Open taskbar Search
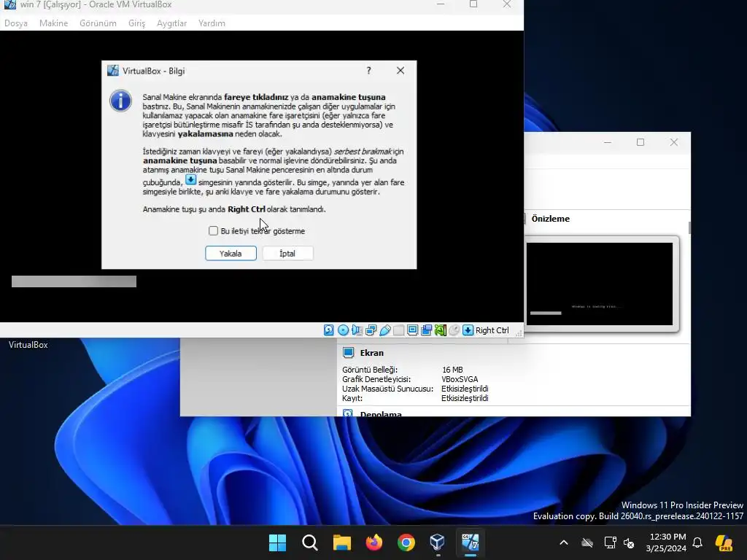This screenshot has height=560, width=747. (x=309, y=542)
